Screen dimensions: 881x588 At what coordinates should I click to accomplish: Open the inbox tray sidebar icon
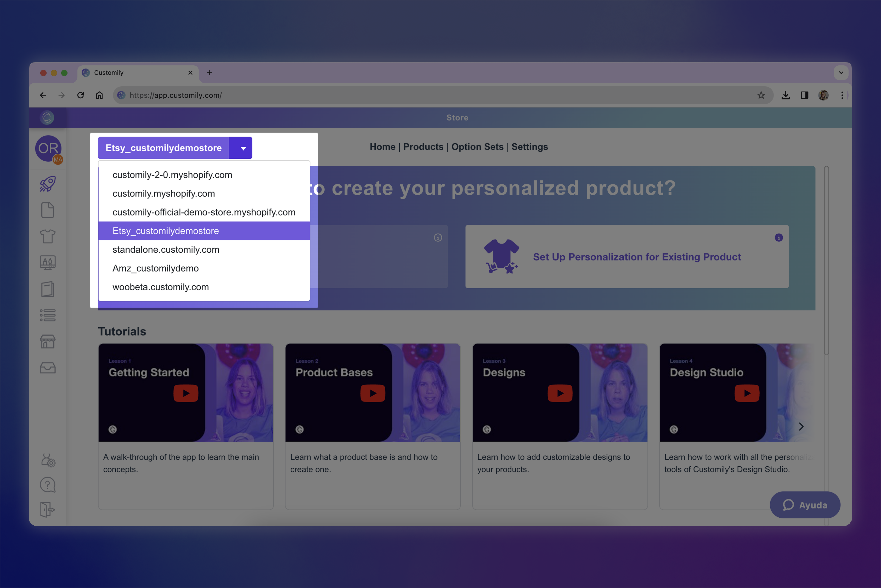(48, 368)
